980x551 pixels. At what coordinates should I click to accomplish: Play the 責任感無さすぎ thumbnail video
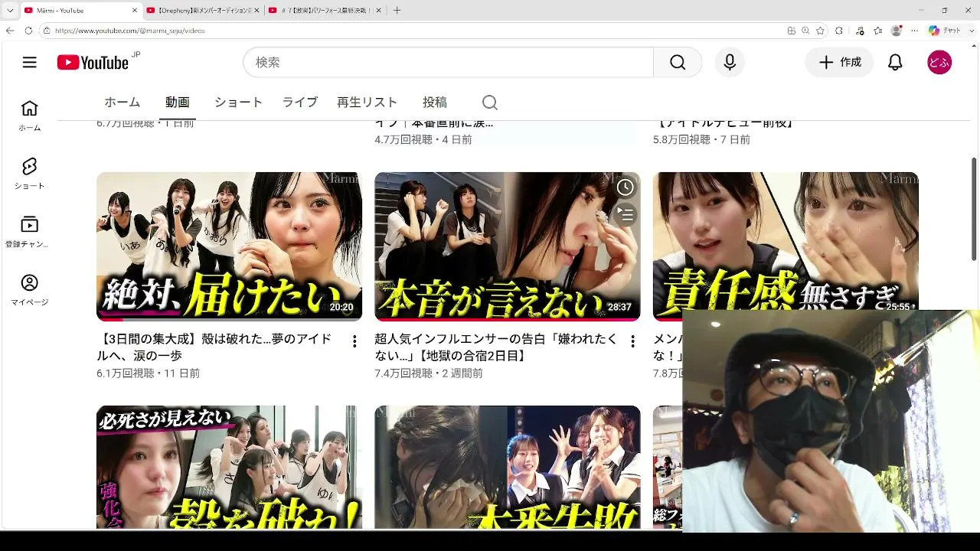pyautogui.click(x=786, y=241)
